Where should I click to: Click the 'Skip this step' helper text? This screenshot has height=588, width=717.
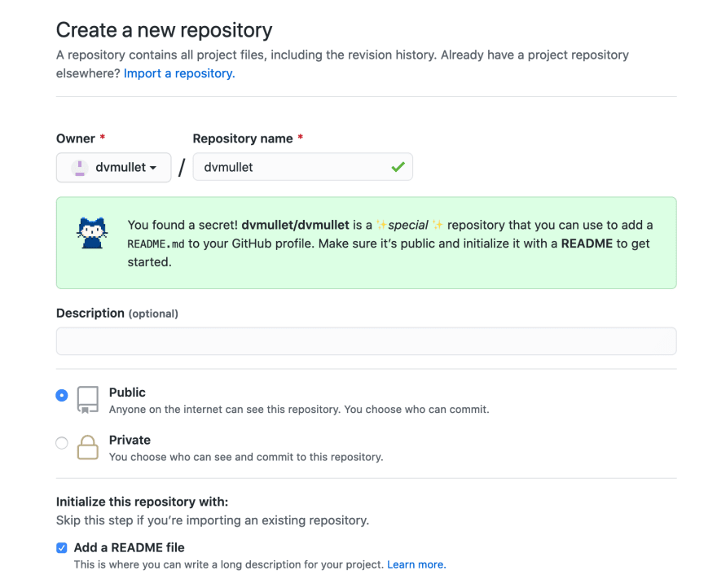tap(213, 520)
